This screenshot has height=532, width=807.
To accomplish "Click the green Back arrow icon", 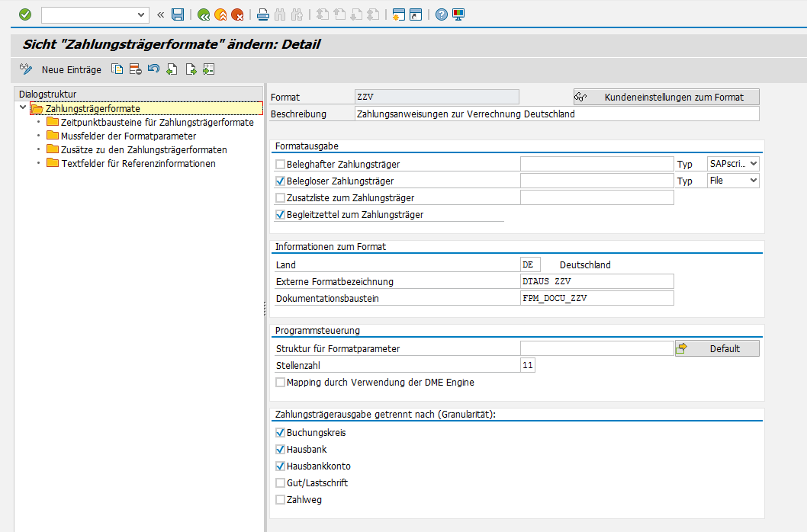I will [x=204, y=14].
